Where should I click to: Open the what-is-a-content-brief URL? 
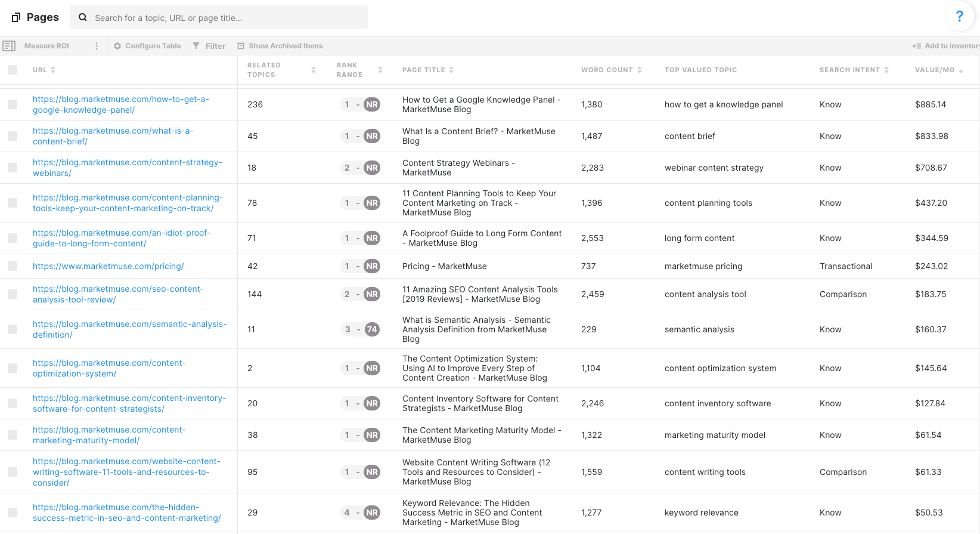click(x=113, y=136)
